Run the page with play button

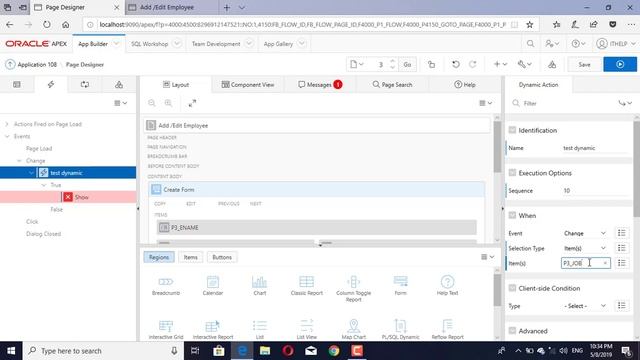tap(620, 64)
